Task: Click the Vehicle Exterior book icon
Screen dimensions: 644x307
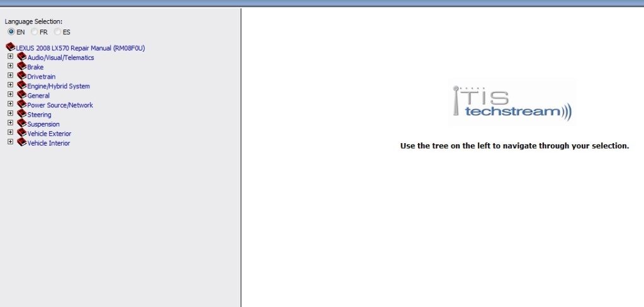Action: pos(22,132)
